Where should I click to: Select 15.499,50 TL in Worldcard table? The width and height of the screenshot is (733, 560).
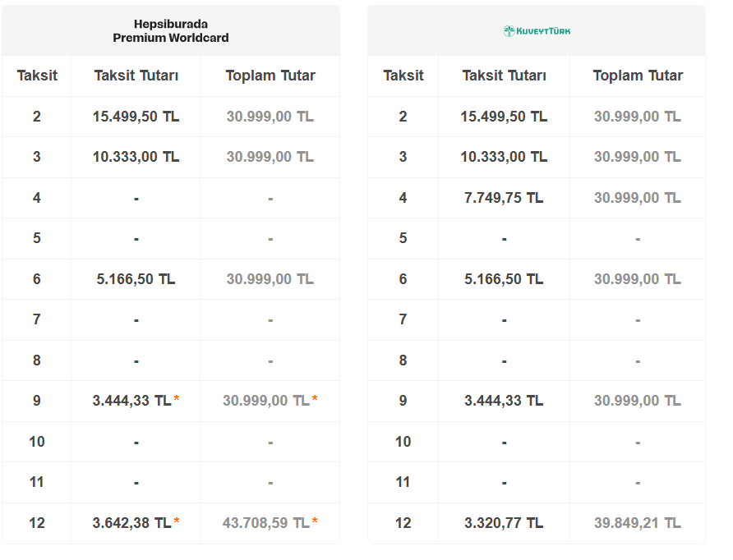[x=136, y=117]
